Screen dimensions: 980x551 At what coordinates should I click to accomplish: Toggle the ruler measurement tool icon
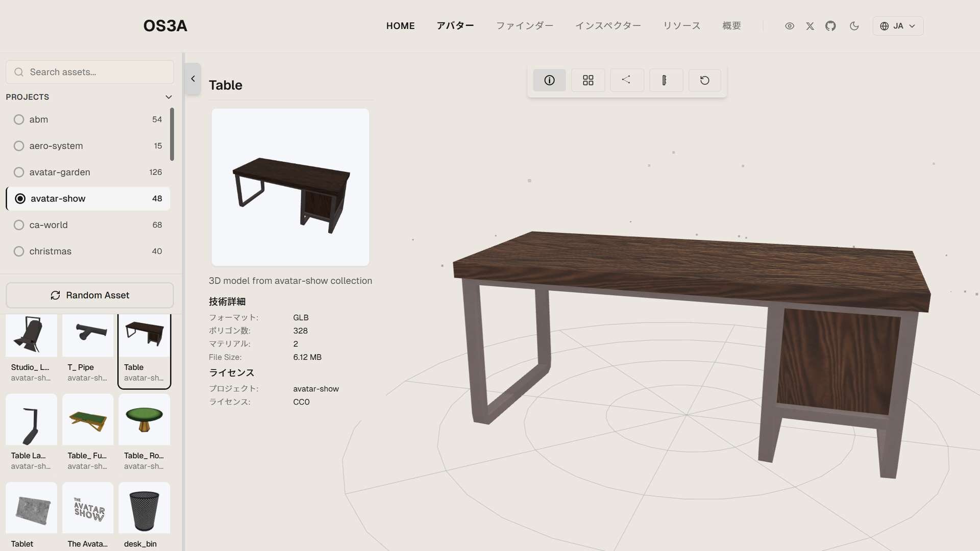tap(665, 80)
